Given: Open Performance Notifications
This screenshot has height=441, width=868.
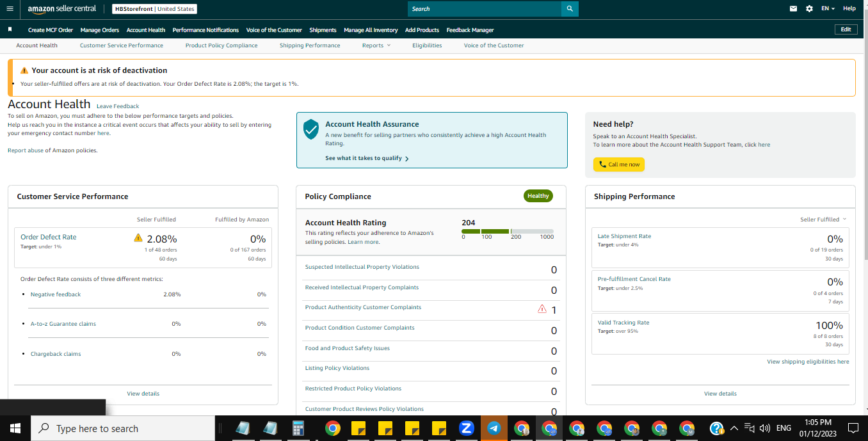Looking at the screenshot, I should 205,30.
